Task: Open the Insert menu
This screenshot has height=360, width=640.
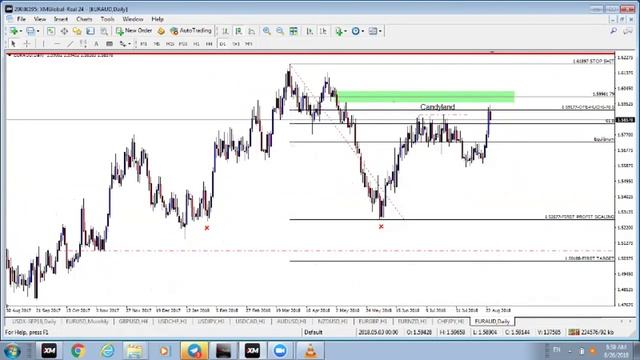Action: pos(61,19)
